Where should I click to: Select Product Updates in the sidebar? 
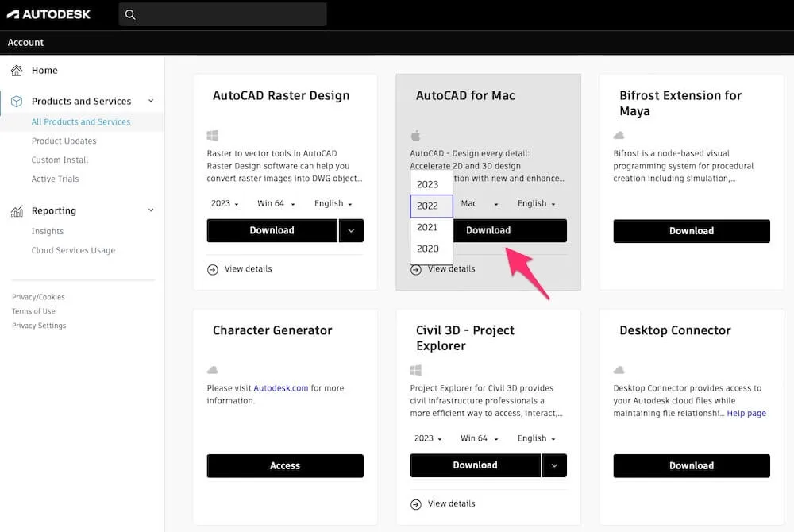point(64,141)
